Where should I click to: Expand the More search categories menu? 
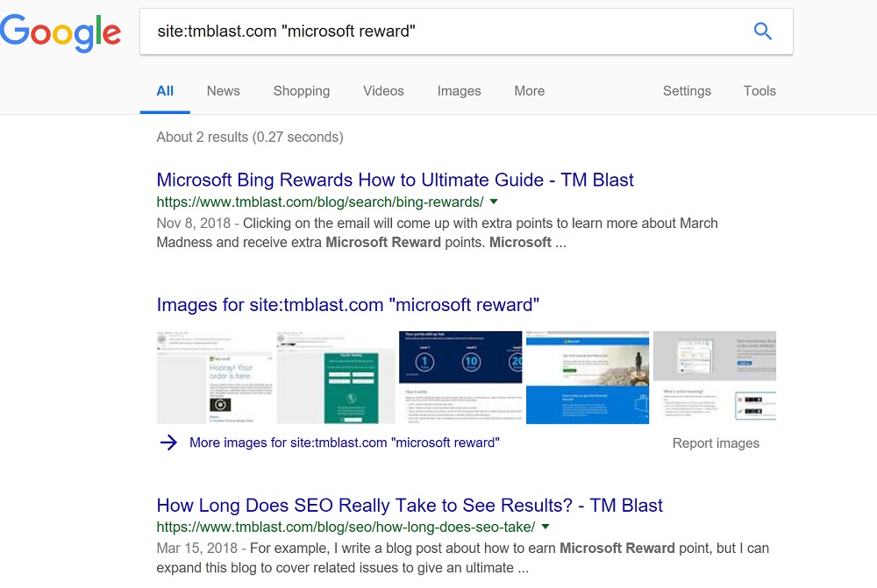coord(529,91)
